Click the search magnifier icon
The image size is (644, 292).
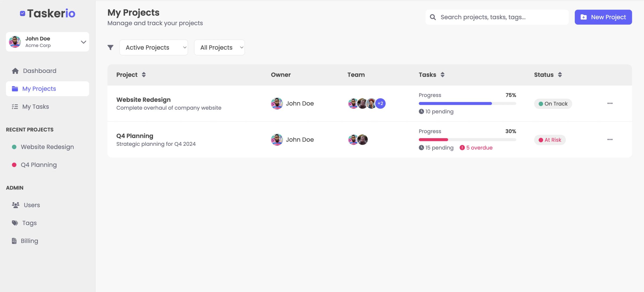pos(433,17)
